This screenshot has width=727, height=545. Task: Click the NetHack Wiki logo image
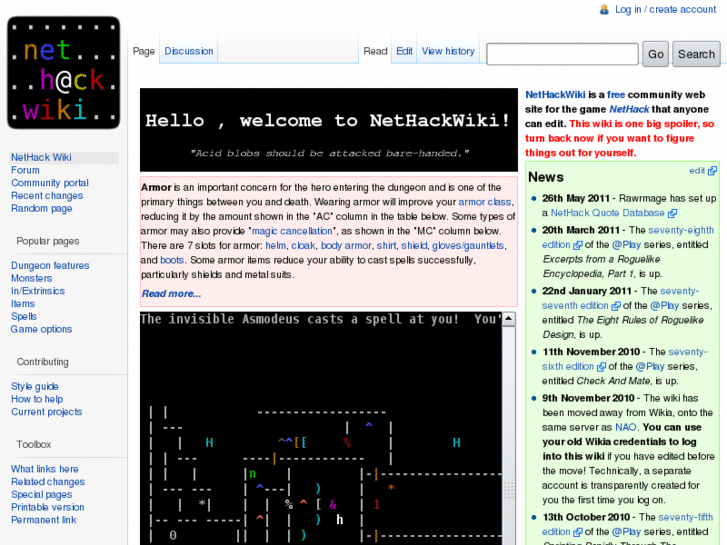pos(64,73)
